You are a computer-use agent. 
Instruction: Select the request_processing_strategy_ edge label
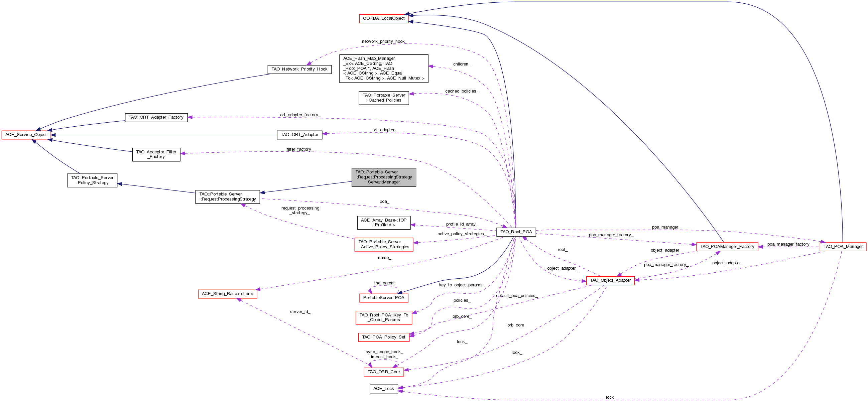coord(300,211)
